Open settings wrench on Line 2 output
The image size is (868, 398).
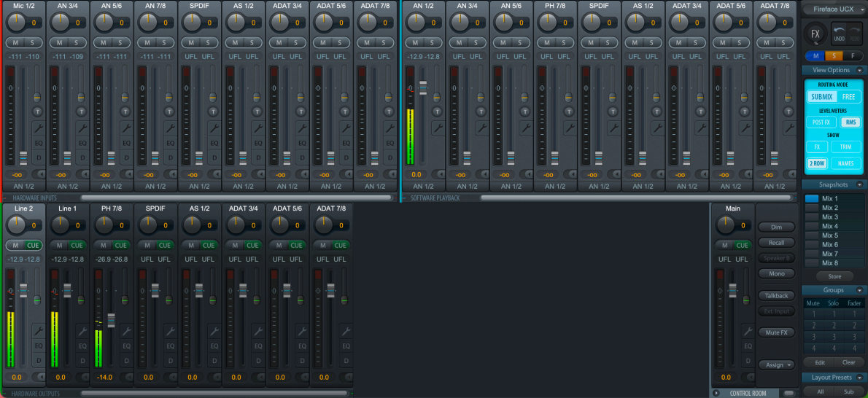tap(39, 330)
